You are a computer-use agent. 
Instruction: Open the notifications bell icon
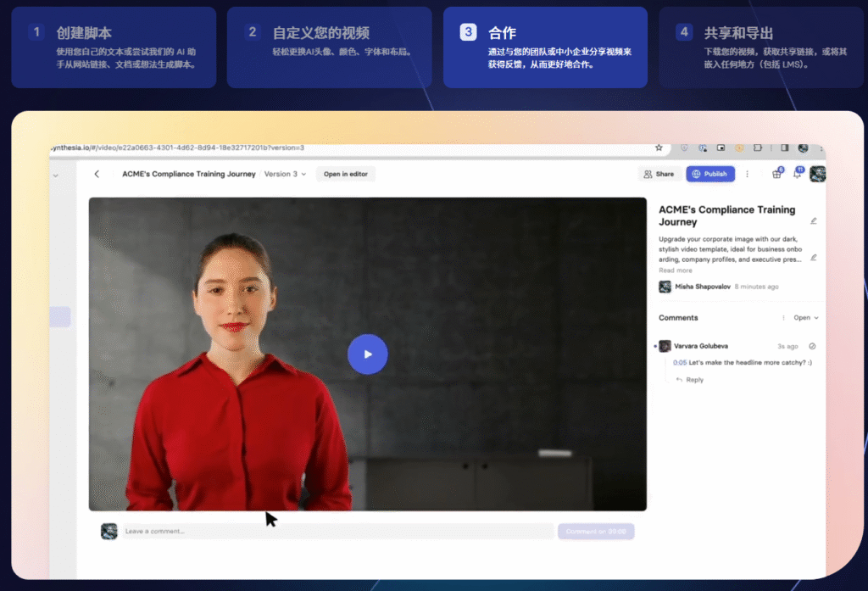[x=797, y=174]
